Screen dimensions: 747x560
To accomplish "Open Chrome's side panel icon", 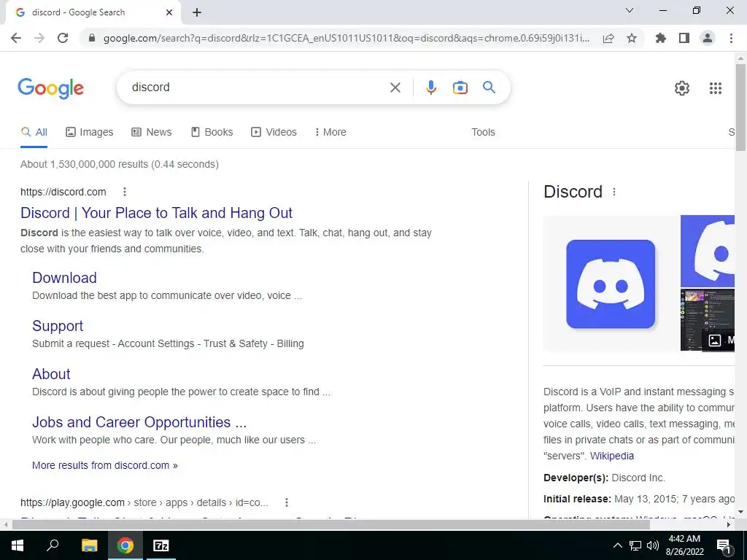I will coord(684,38).
